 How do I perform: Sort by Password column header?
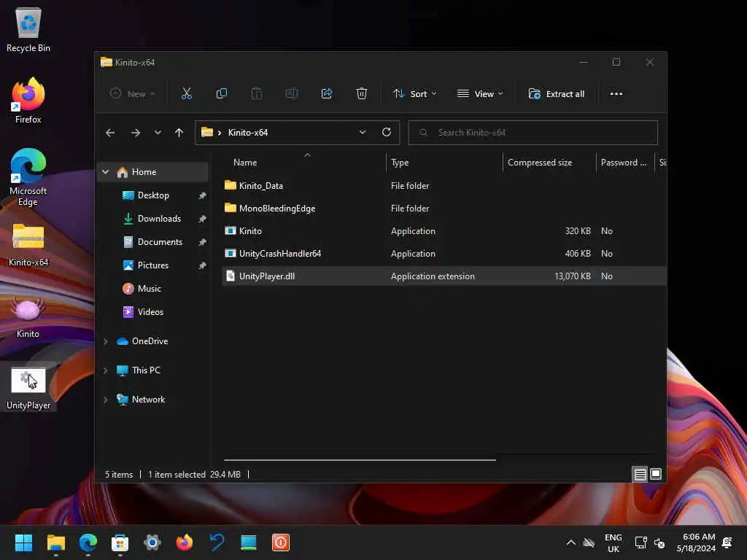625,163
